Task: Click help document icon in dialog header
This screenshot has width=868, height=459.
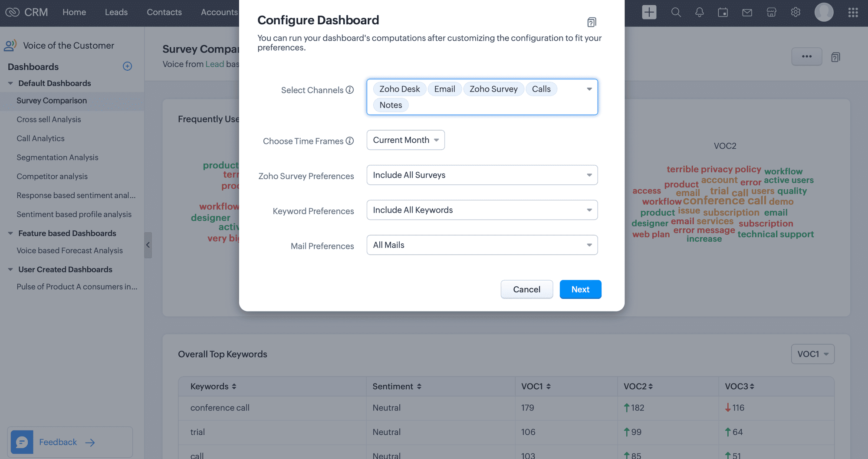Action: tap(592, 22)
